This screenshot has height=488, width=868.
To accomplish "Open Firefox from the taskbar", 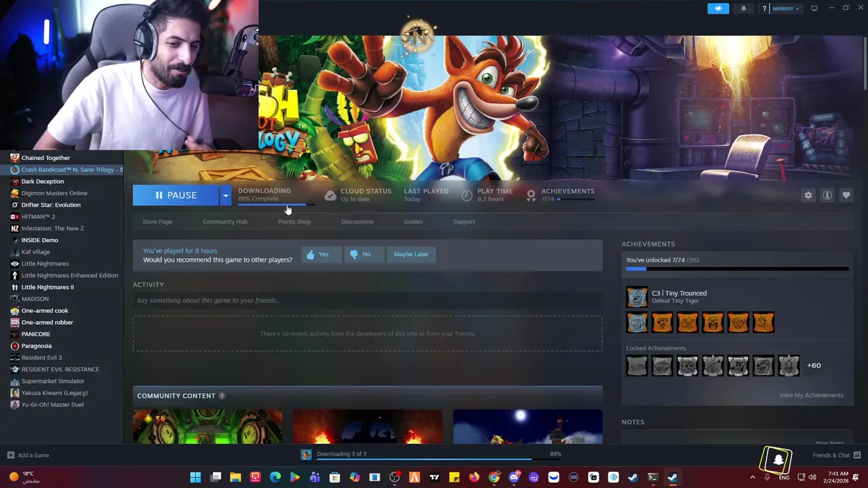I will pos(474,478).
